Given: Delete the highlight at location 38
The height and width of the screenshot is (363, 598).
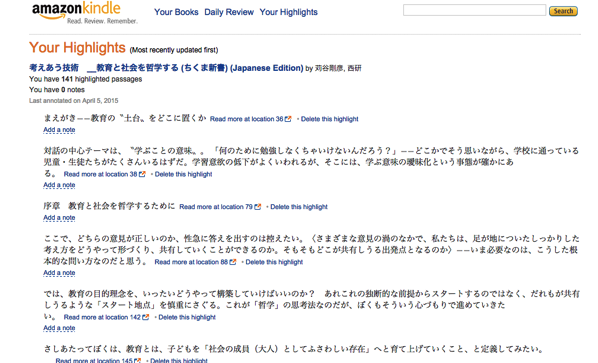Looking at the screenshot, I should 183,174.
